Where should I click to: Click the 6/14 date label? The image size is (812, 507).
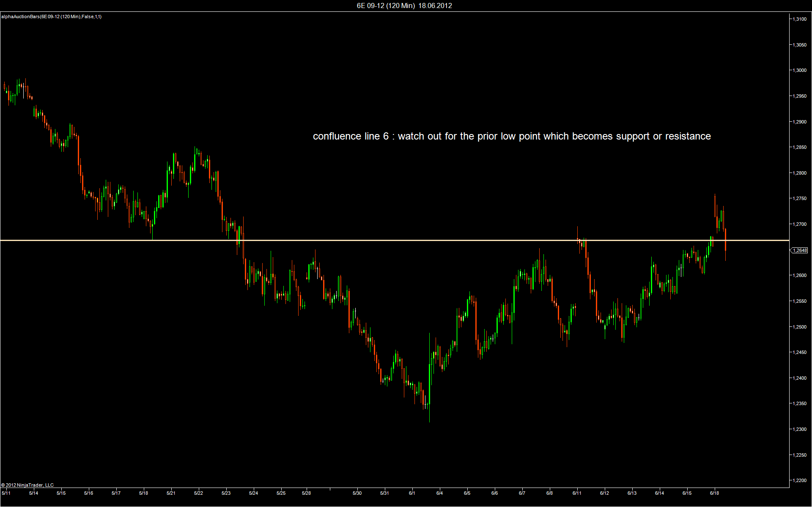(659, 493)
